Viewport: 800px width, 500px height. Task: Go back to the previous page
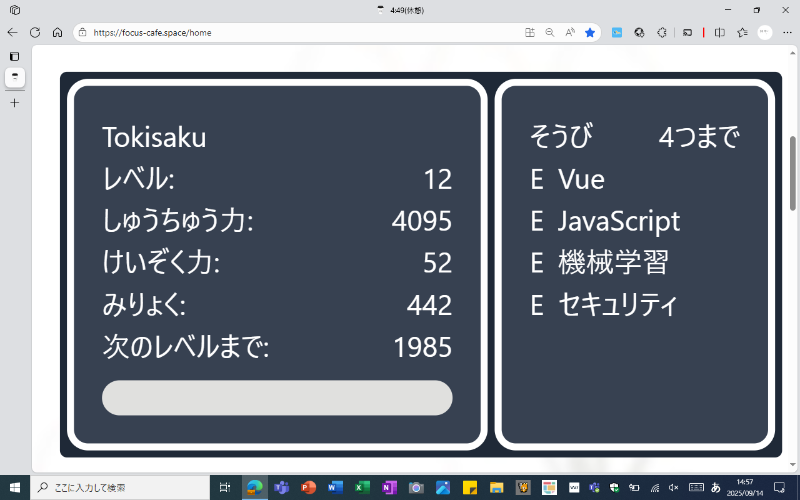point(12,33)
